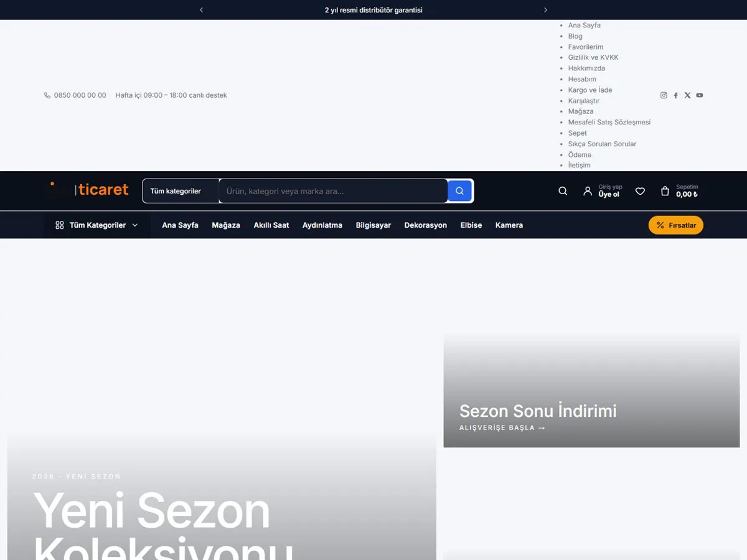Screen dimensions: 747x560
Task: Open the X social icon
Action: 687,95
